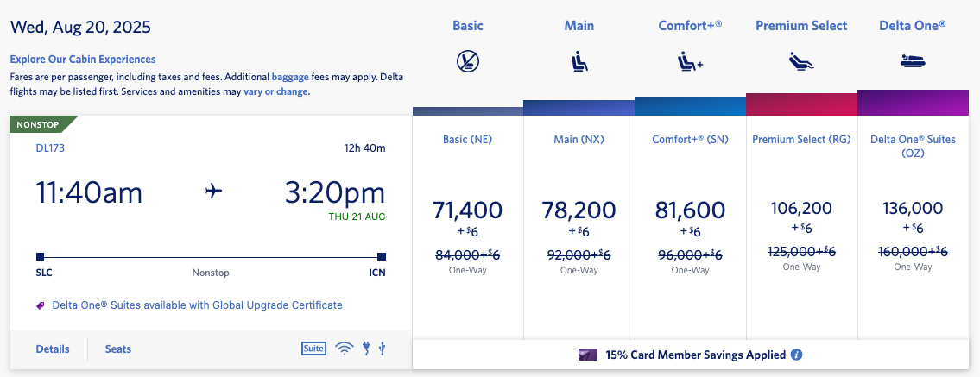Click the info icon beside Card Member Savings

(x=796, y=355)
